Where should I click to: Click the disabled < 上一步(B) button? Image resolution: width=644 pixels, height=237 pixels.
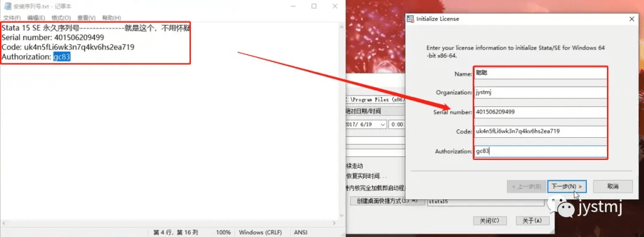click(526, 186)
